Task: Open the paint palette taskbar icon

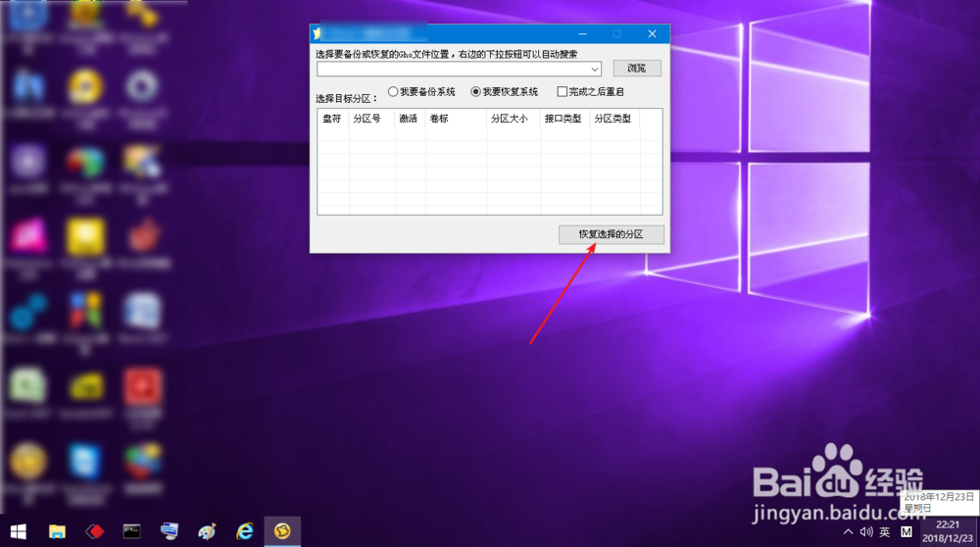Action: pyautogui.click(x=207, y=532)
